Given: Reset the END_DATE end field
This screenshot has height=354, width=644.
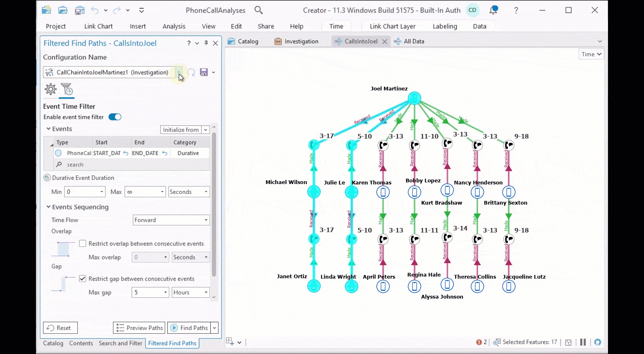Looking at the screenshot, I should (165, 153).
